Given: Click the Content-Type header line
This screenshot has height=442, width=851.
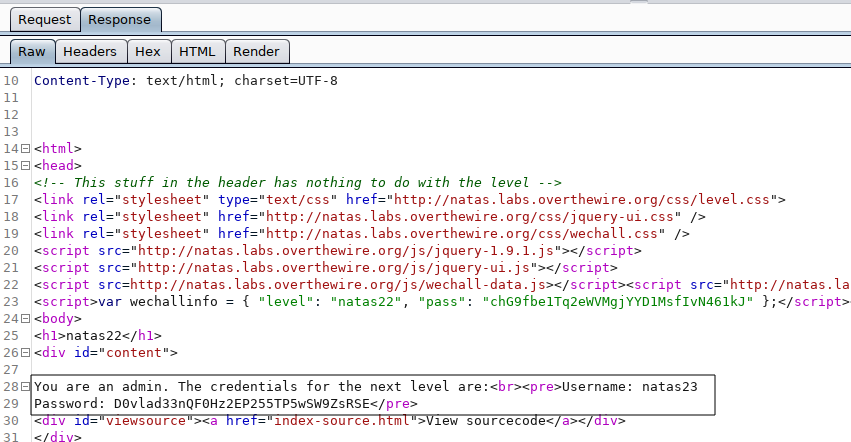Looking at the screenshot, I should click(186, 81).
